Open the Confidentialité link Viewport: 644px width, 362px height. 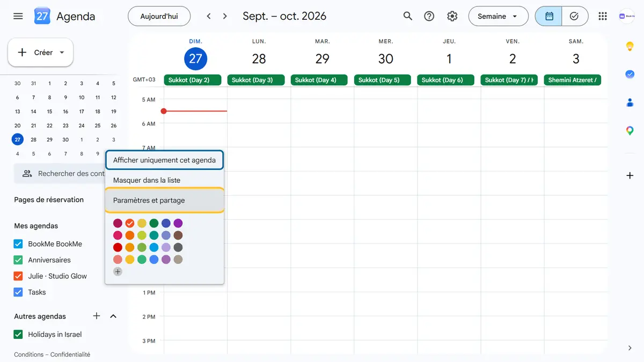click(70, 354)
